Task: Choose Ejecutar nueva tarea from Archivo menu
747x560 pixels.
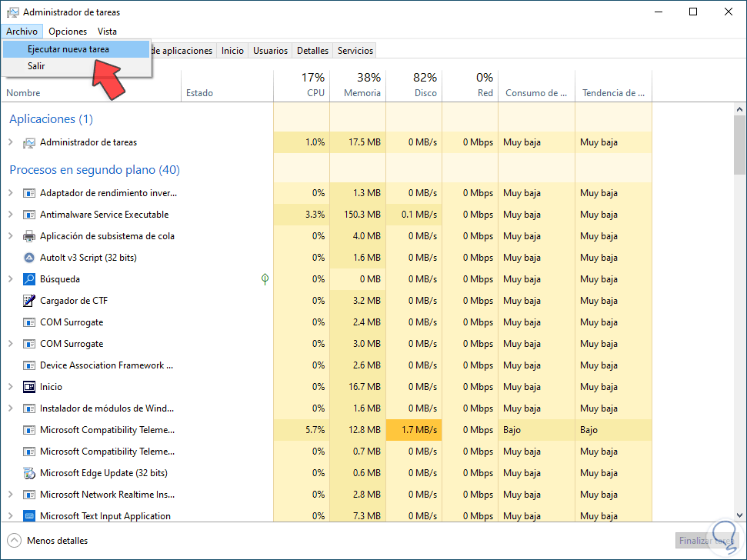Action: pyautogui.click(x=76, y=49)
